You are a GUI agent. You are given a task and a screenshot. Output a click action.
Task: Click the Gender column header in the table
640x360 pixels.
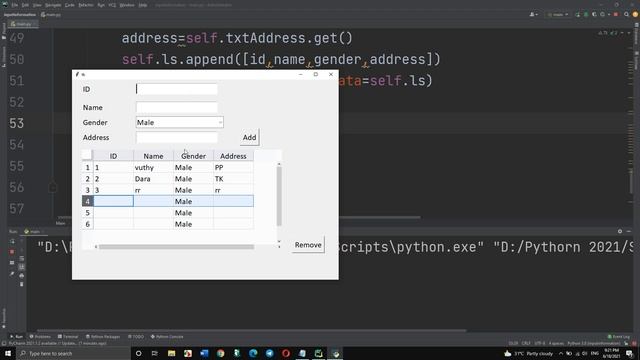(193, 156)
